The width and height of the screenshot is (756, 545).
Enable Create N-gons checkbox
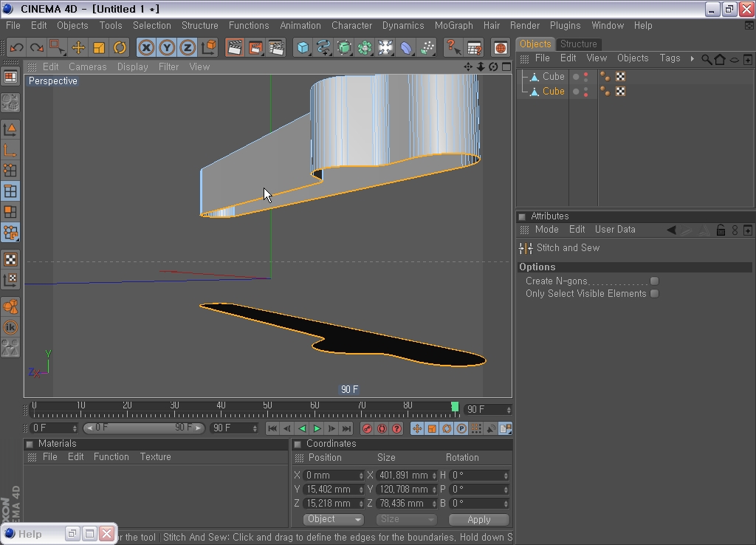click(654, 281)
